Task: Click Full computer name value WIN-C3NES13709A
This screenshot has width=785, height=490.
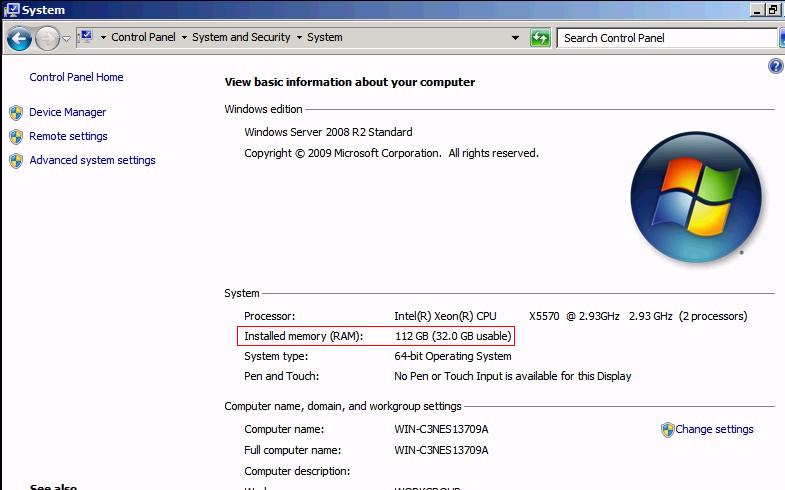Action: (441, 450)
